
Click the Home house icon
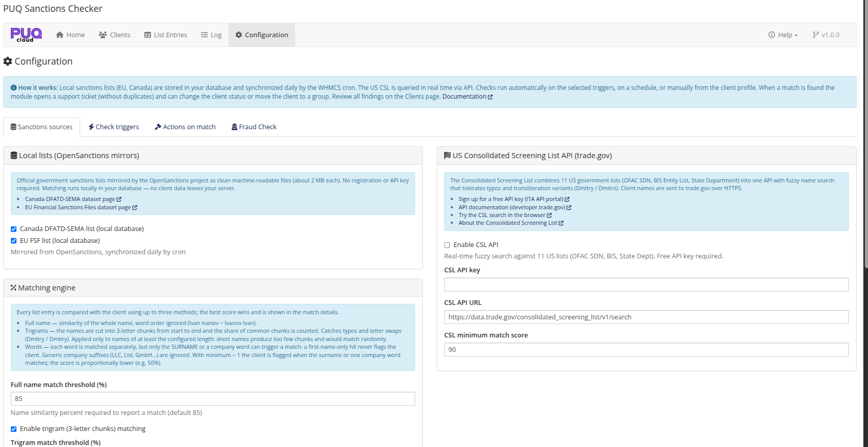(60, 35)
